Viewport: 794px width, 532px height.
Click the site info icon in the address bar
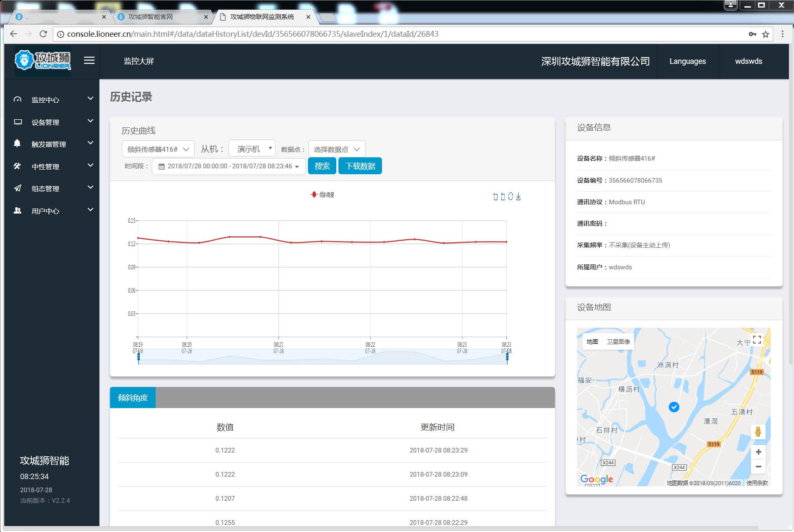point(60,34)
